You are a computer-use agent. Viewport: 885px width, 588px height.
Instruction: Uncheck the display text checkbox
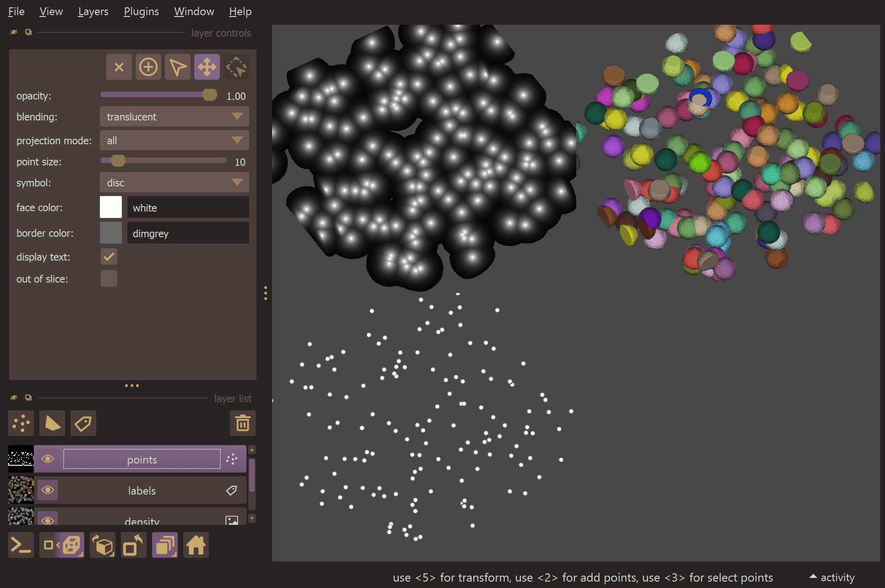(x=109, y=257)
